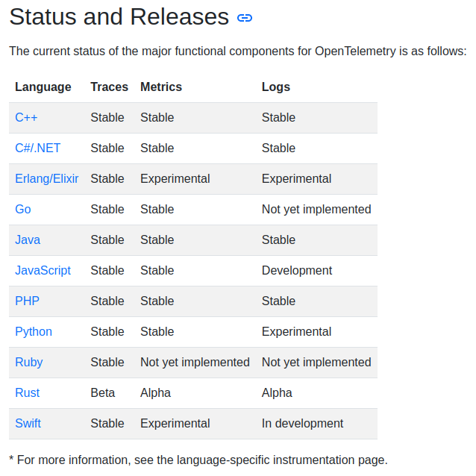This screenshot has height=476, width=476.
Task: Click the current status introductory sentence
Action: [238, 51]
